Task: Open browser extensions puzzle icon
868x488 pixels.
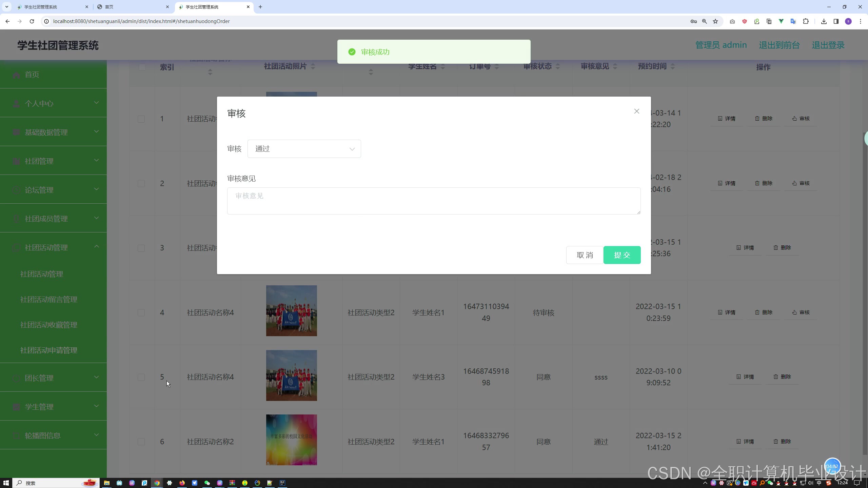Action: (x=806, y=21)
